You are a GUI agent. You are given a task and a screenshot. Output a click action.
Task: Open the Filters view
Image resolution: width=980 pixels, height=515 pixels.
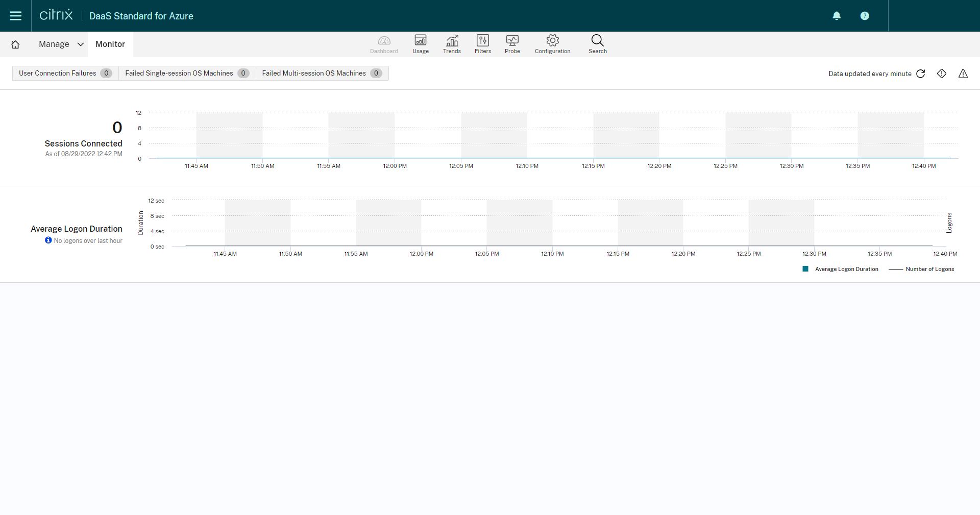point(483,44)
